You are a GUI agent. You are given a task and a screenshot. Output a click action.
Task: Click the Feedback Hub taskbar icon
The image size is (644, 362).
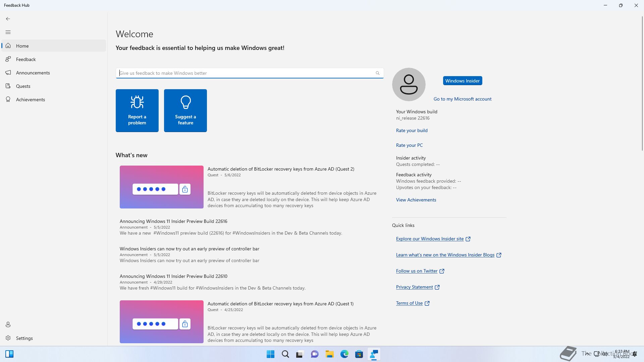[x=374, y=354]
